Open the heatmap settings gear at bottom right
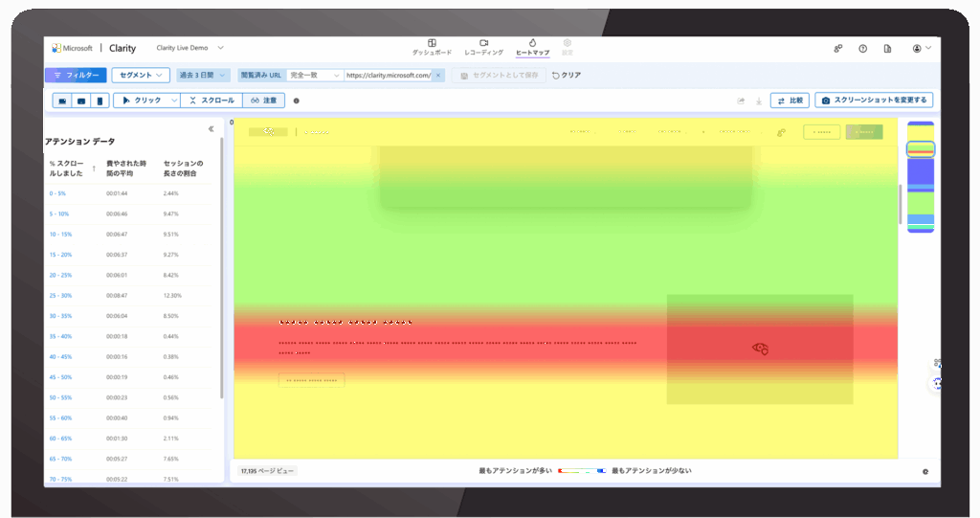980x518 pixels. tap(925, 472)
